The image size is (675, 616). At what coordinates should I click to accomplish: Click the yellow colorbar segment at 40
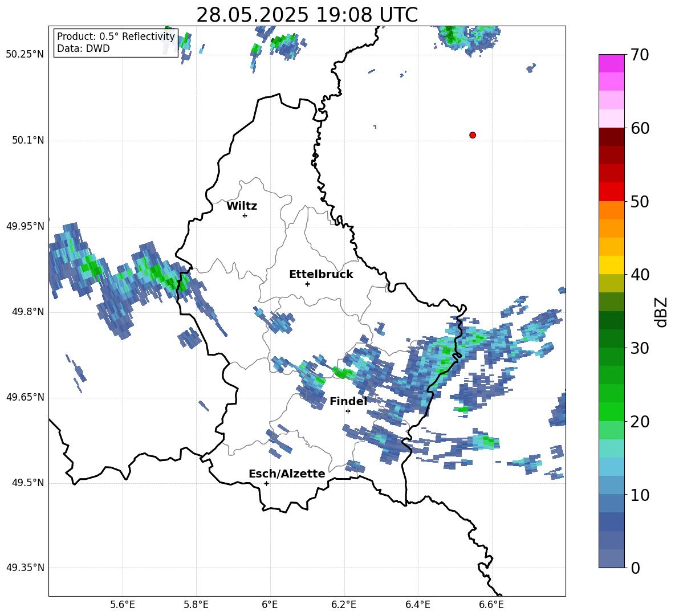[611, 265]
